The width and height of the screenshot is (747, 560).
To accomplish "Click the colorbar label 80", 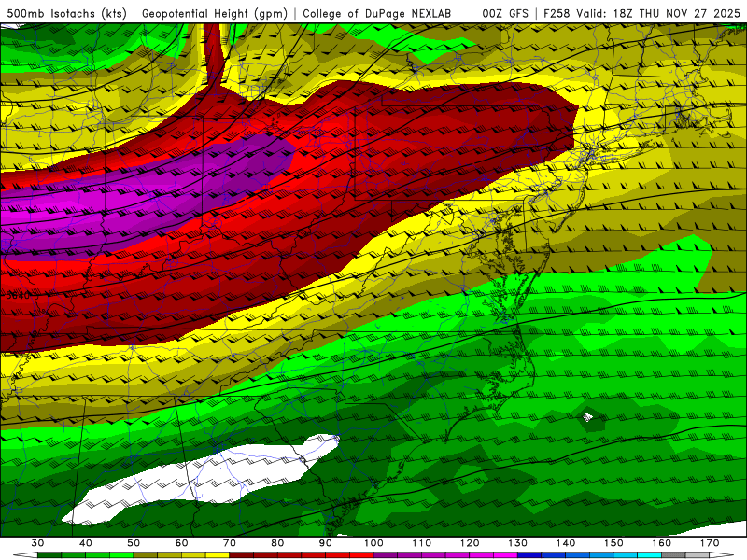I will (277, 543).
